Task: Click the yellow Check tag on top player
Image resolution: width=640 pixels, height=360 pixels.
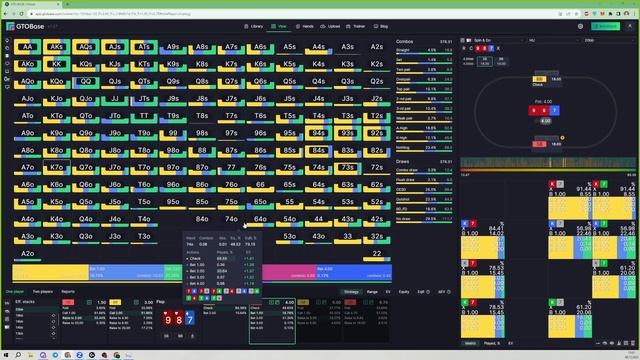Action: pyautogui.click(x=540, y=79)
